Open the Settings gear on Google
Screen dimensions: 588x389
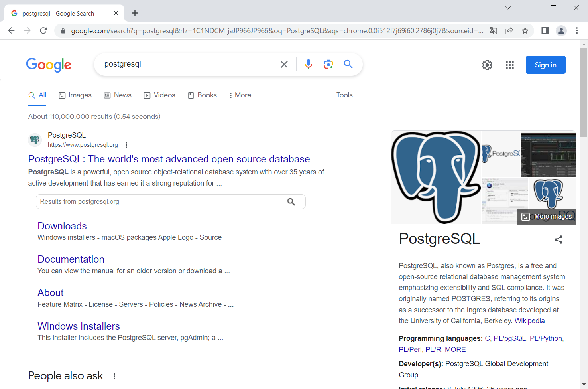(x=487, y=65)
